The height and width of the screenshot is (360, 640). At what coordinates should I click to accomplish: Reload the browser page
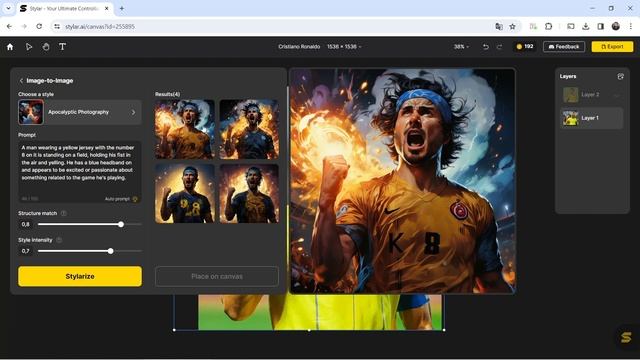[x=39, y=27]
